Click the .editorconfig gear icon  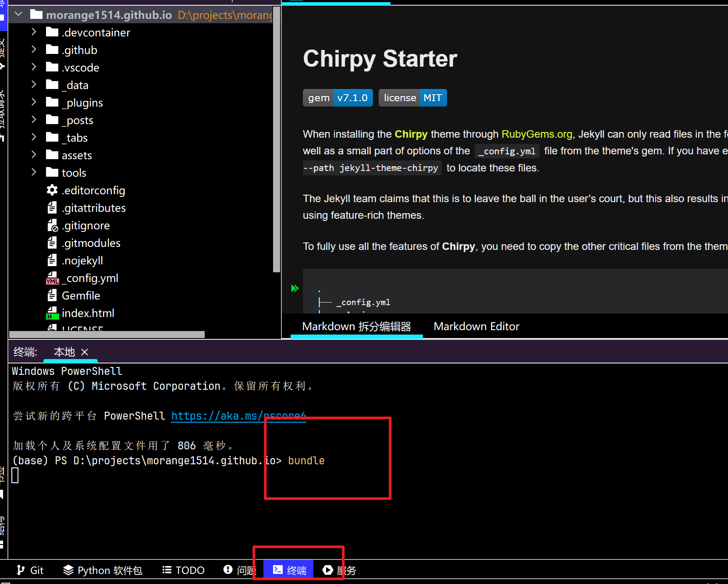(x=52, y=190)
